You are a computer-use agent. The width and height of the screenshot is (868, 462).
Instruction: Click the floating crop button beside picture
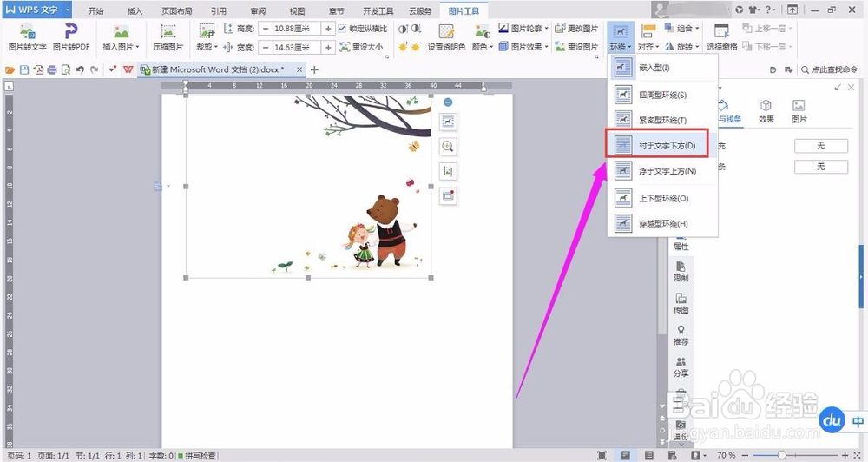pos(448,171)
